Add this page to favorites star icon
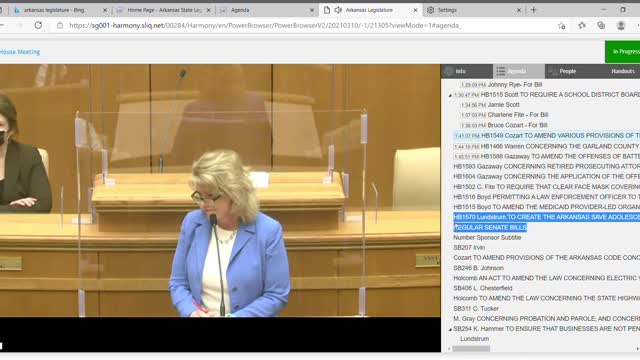 (562, 26)
